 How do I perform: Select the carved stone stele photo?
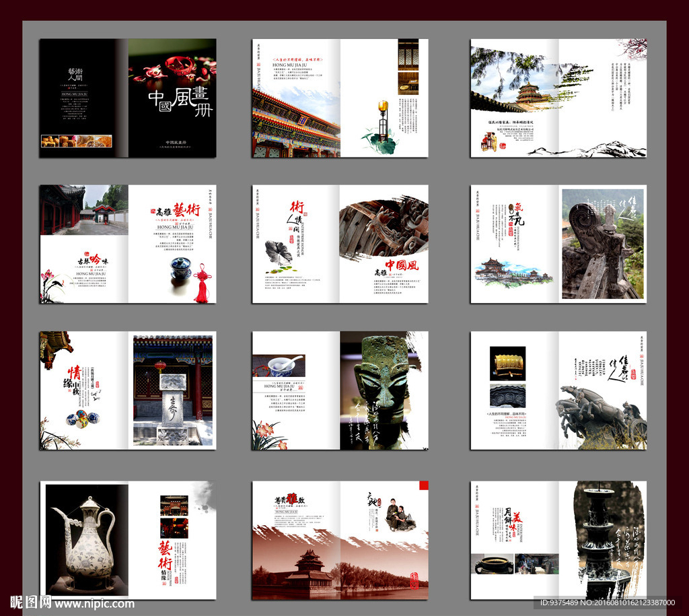pos(173,407)
